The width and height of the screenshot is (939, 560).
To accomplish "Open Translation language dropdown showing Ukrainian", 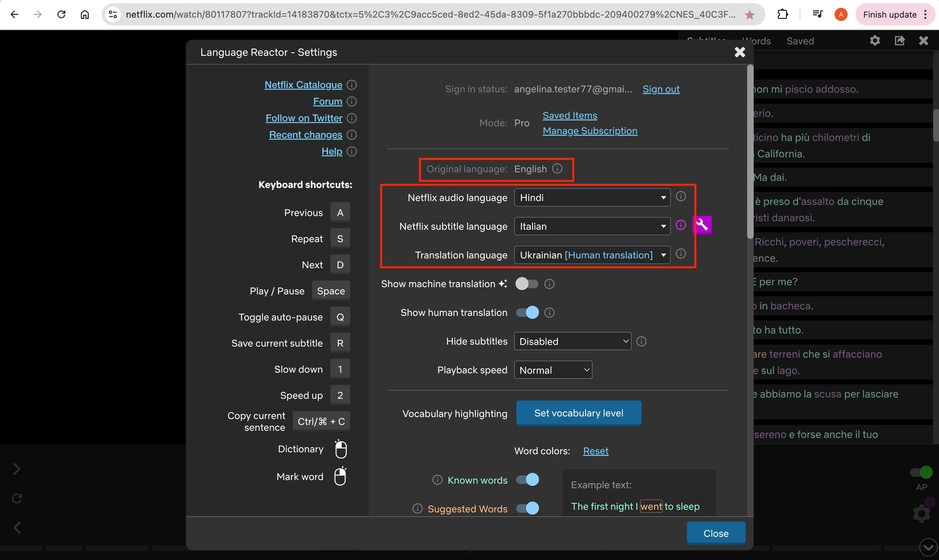I will point(592,255).
